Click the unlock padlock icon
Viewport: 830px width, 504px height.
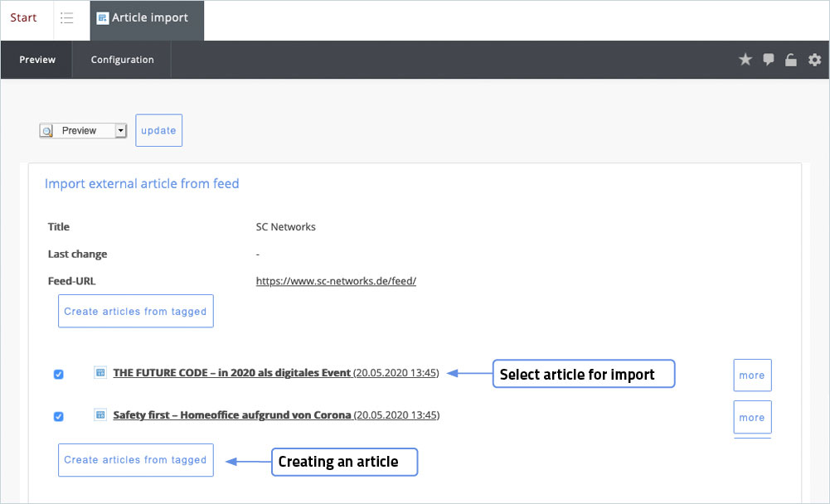791,60
